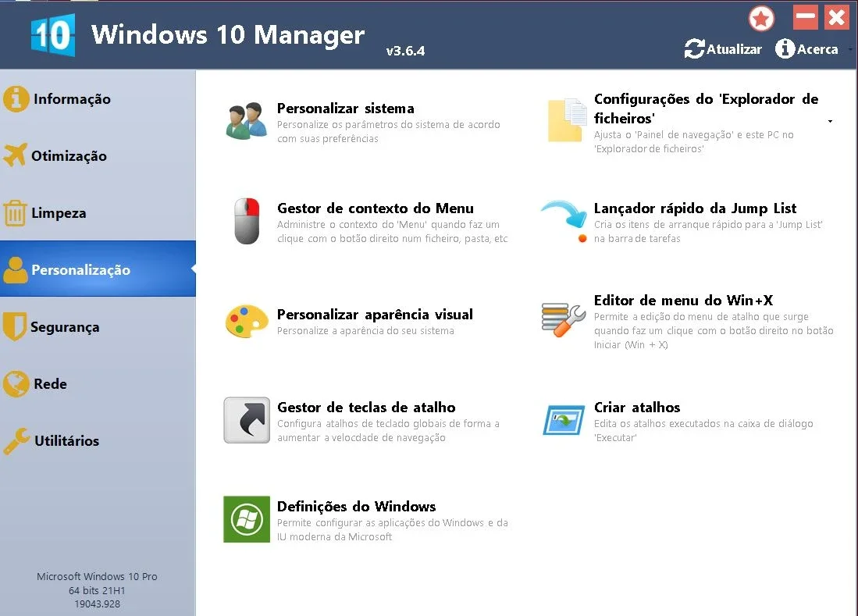The image size is (858, 616).
Task: Close the Windows 10 Manager window
Action: pyautogui.click(x=837, y=17)
